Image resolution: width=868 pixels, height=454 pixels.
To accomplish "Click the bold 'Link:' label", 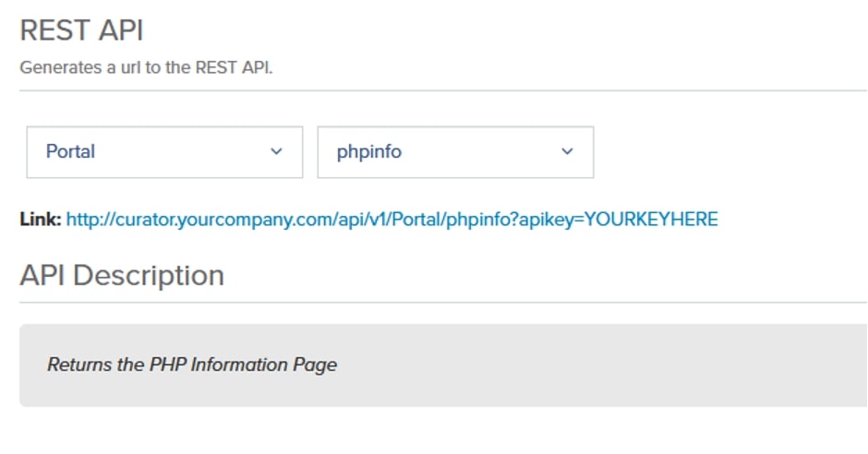I will pyautogui.click(x=41, y=220).
